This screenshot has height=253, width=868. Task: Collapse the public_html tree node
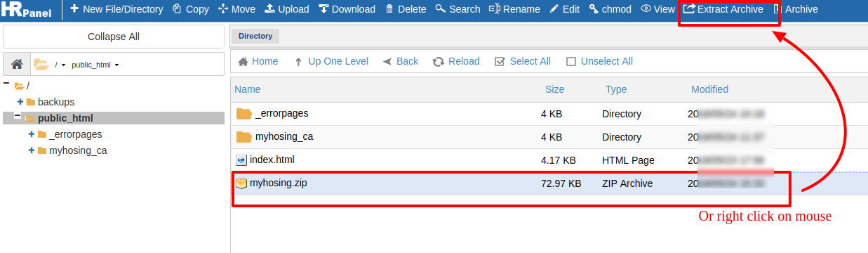pyautogui.click(x=18, y=117)
